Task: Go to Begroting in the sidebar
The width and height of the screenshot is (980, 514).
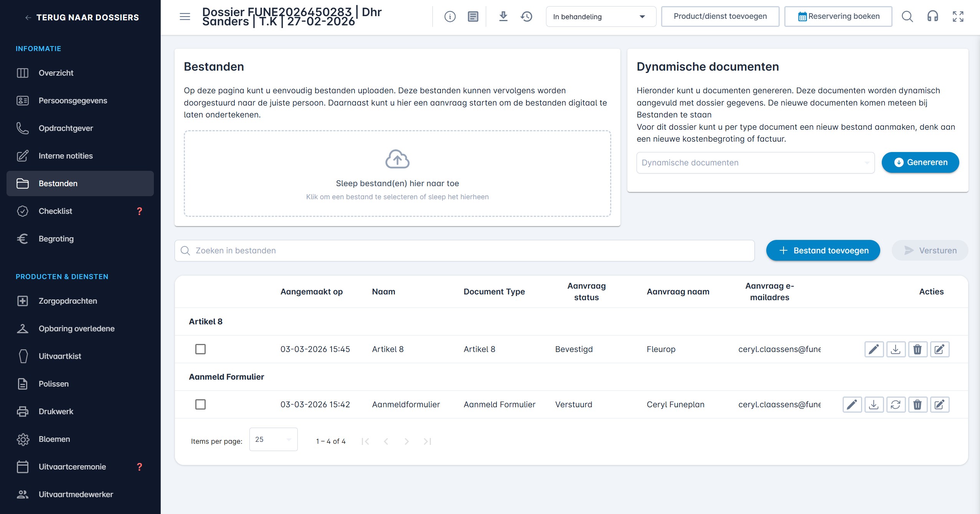Action: [56, 239]
